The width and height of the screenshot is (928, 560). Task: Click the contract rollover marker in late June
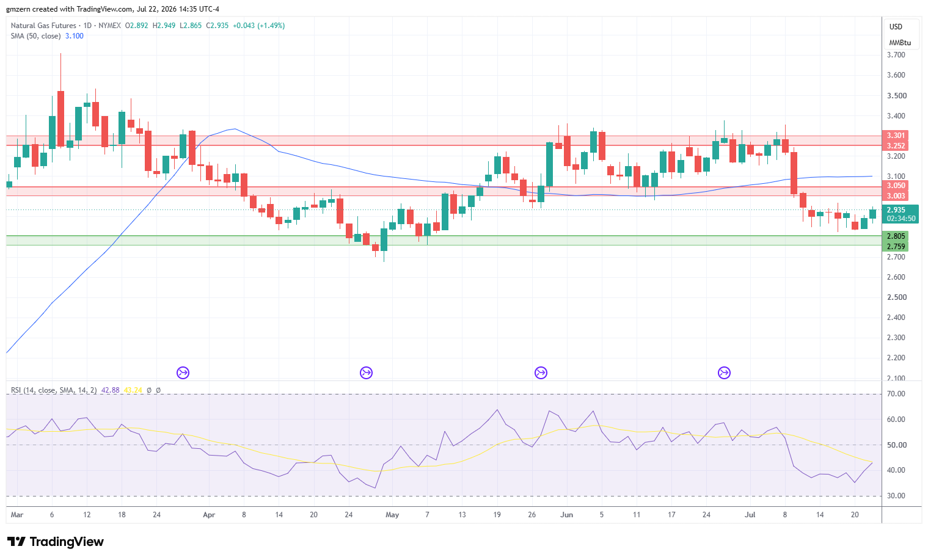pyautogui.click(x=724, y=373)
